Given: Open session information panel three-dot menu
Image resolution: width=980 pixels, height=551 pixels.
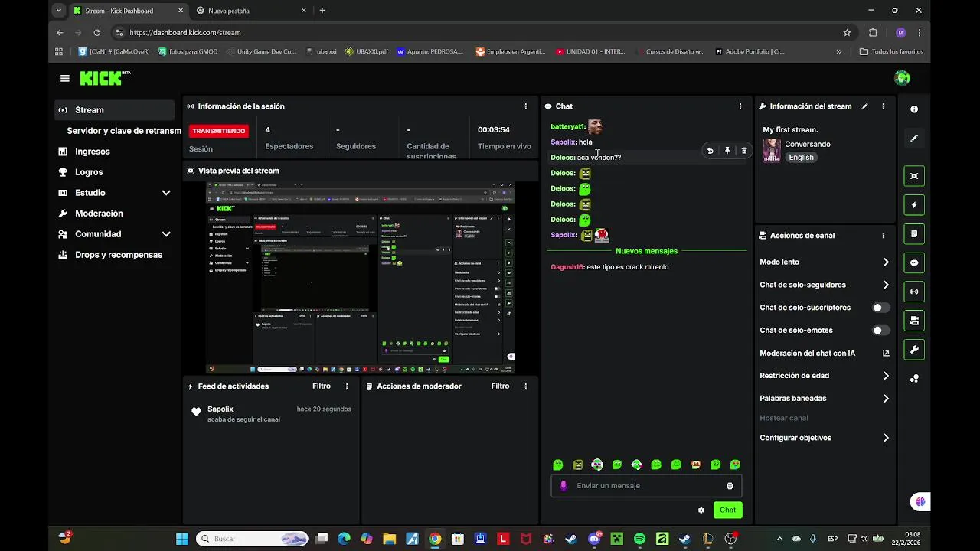Looking at the screenshot, I should (525, 106).
